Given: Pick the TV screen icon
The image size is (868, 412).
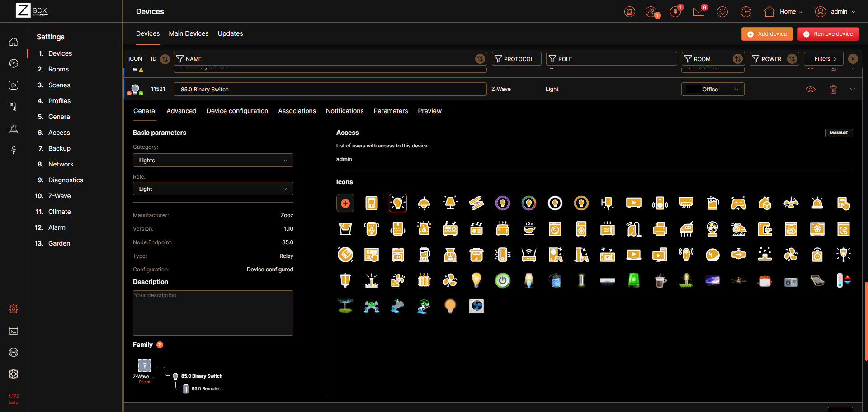Looking at the screenshot, I should coord(634,204).
